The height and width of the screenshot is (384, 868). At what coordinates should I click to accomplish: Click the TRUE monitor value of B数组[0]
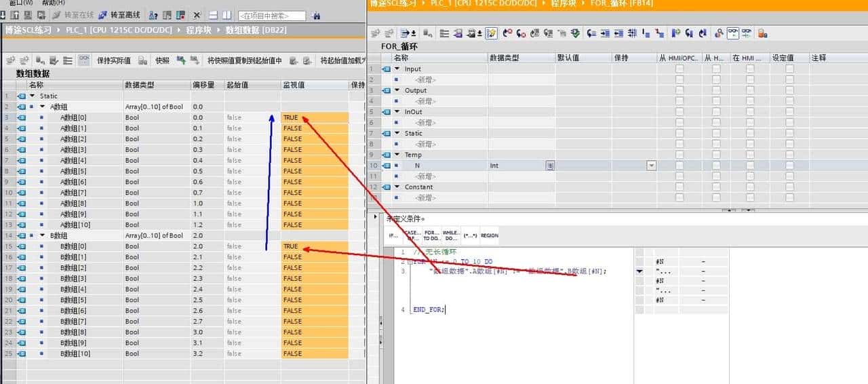(315, 246)
